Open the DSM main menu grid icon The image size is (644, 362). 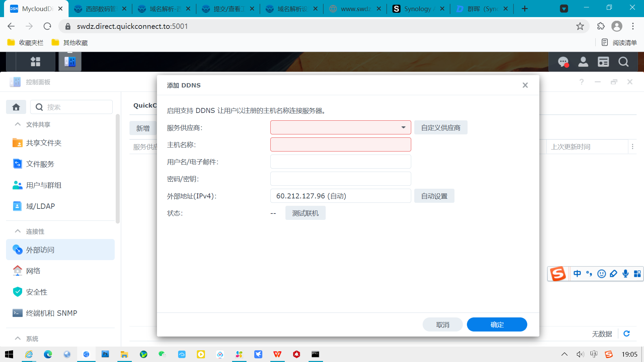pos(35,62)
